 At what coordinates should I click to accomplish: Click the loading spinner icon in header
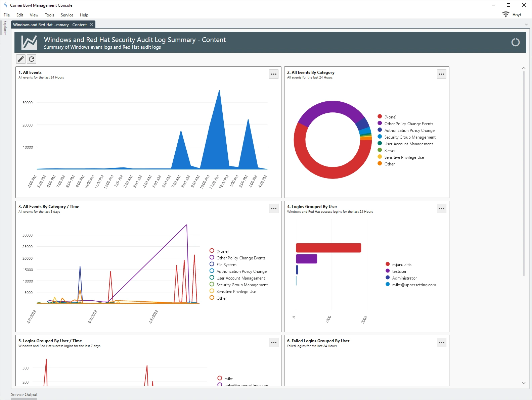pos(515,42)
